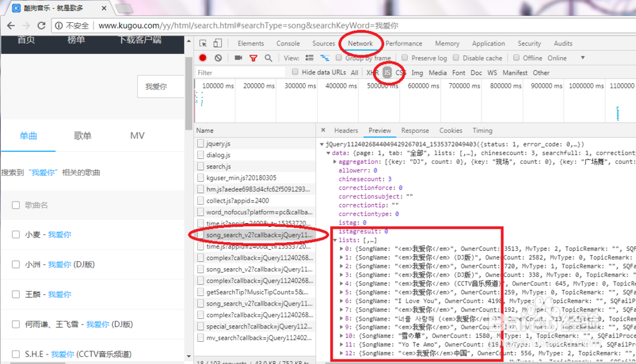Screen dimensions: 636x364
Task: Close the Kugou music browser tab
Action: 104,8
